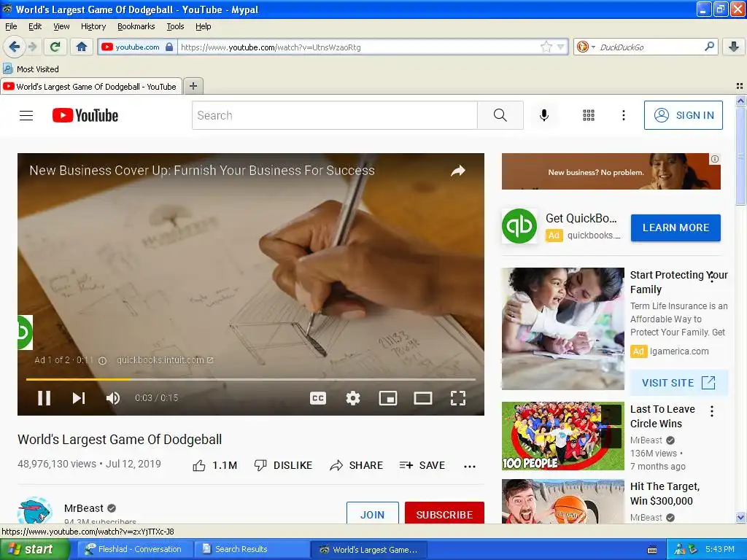
Task: Click the ad info icon beside 'Ad 1 of 2'
Action: pos(102,360)
